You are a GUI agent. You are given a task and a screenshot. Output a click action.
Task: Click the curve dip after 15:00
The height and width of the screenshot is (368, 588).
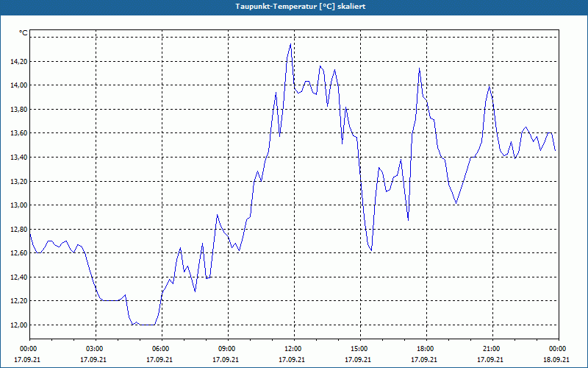coord(371,250)
